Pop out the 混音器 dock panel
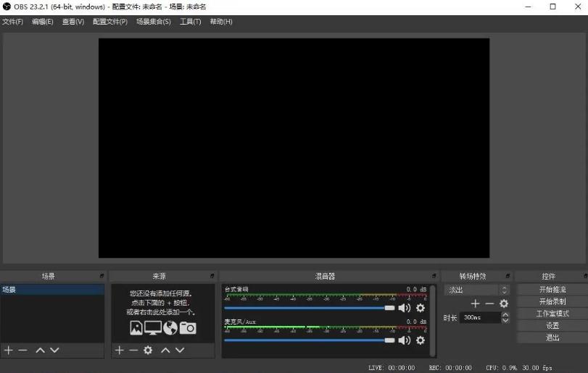Screen dimensions: 588x373 click(x=434, y=276)
